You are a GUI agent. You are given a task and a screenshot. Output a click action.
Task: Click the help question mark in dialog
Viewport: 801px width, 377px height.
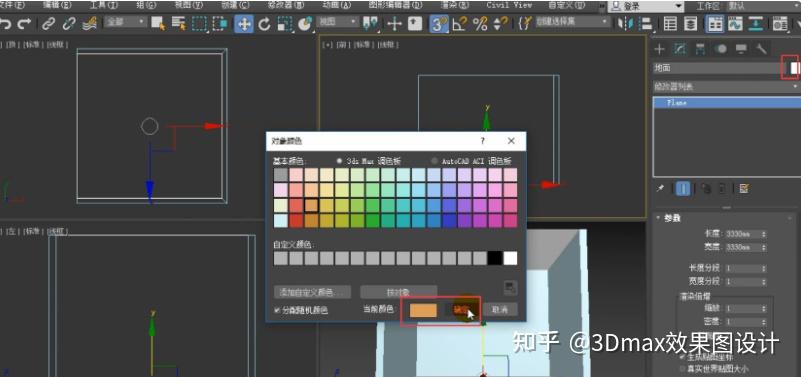pos(482,141)
